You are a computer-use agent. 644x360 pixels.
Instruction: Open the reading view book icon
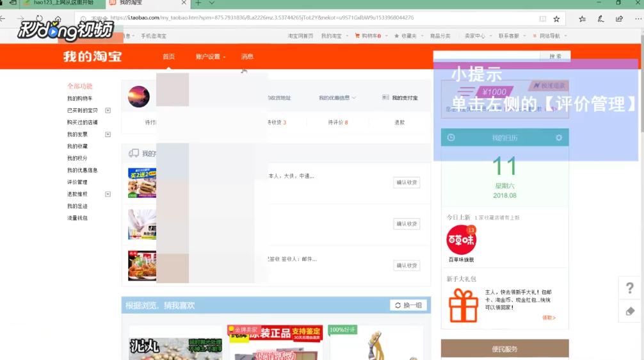point(543,19)
